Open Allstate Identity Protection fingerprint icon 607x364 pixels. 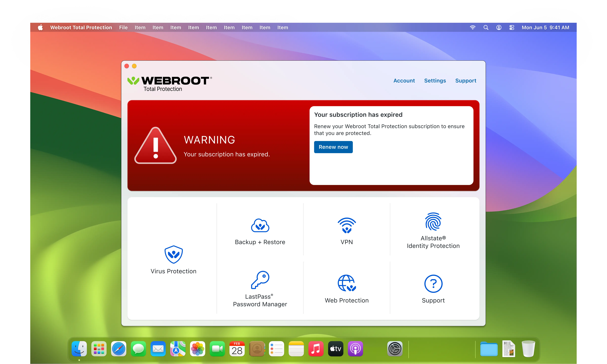[x=433, y=221]
